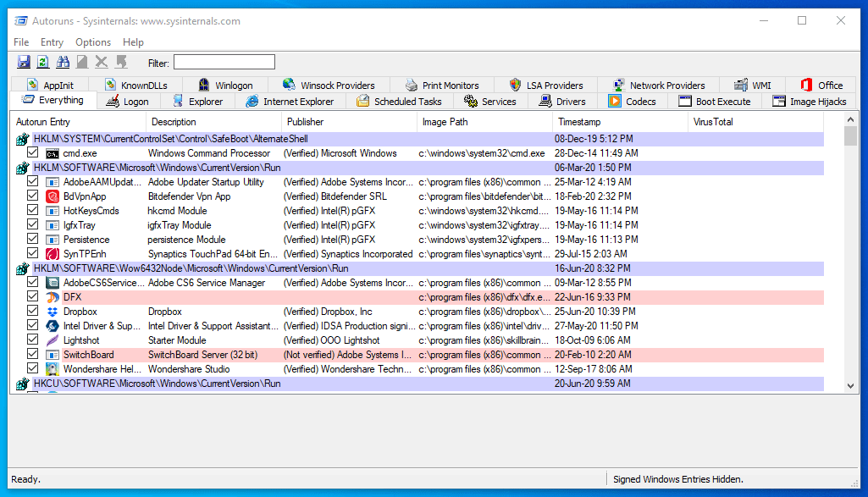Click the HotKeysCmds entry icon
Viewport: 868px width, 497px height.
point(52,211)
